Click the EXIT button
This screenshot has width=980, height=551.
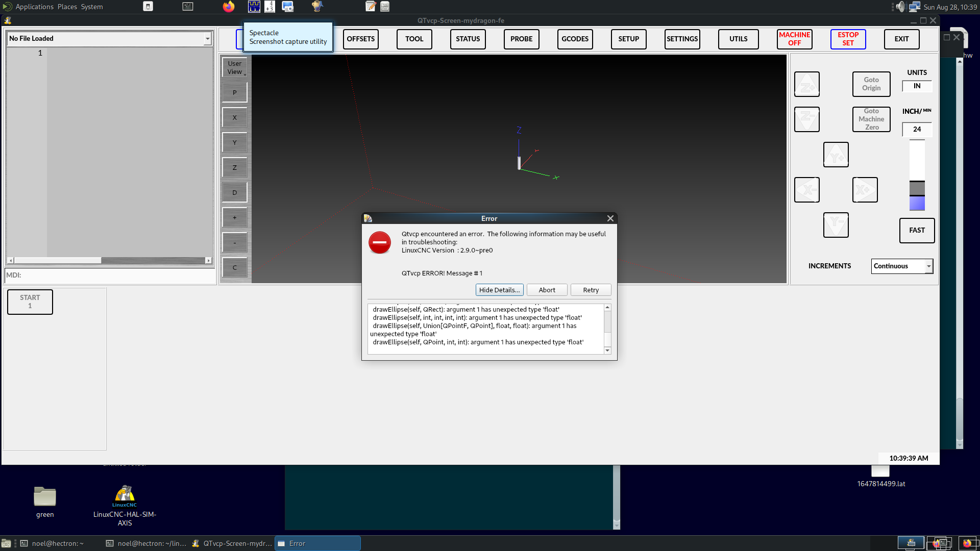pyautogui.click(x=902, y=39)
